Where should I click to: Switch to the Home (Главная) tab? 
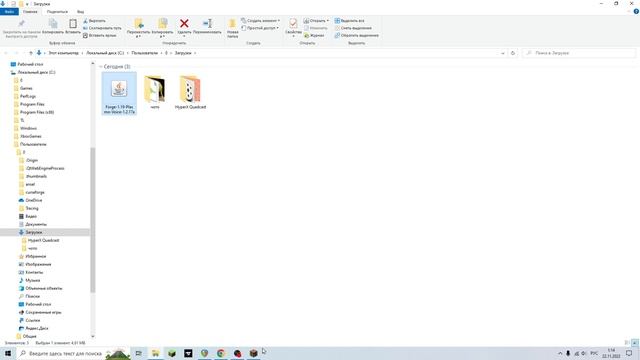pyautogui.click(x=30, y=12)
